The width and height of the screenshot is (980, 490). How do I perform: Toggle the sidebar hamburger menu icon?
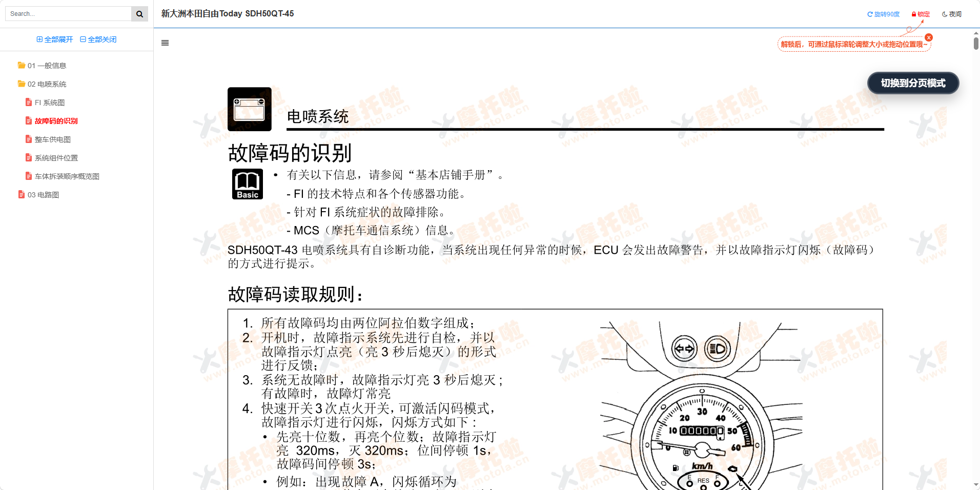[x=165, y=43]
